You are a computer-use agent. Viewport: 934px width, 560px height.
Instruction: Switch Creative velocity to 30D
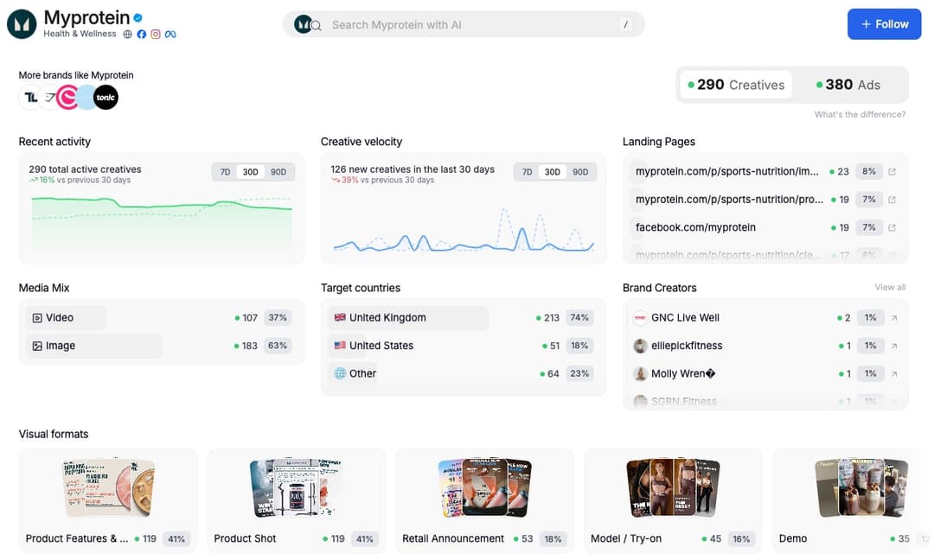point(552,172)
